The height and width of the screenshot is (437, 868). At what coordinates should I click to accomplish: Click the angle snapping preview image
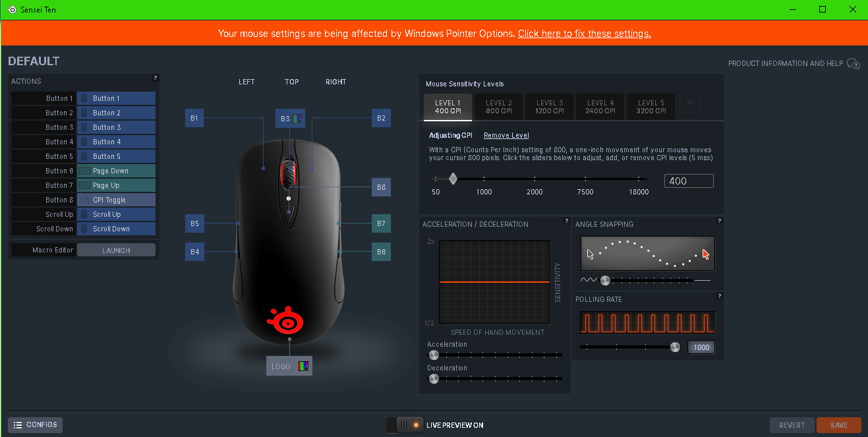click(x=648, y=253)
